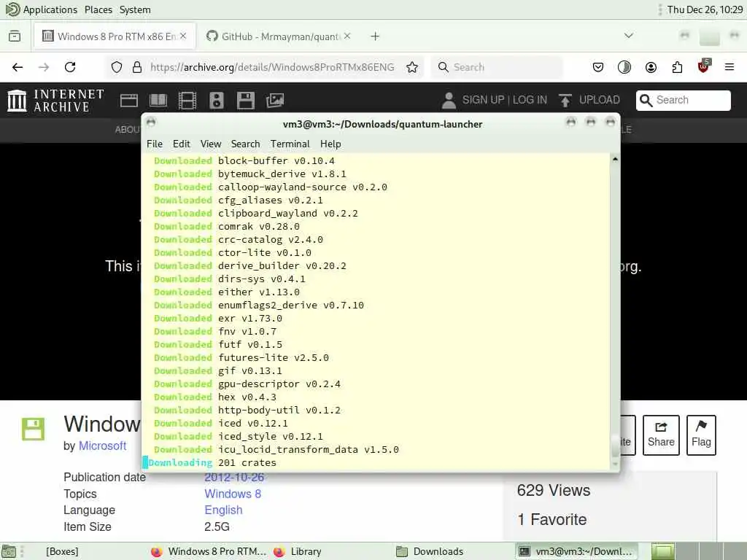This screenshot has height=560, width=747.
Task: Open the terminal window menu icon
Action: (151, 122)
